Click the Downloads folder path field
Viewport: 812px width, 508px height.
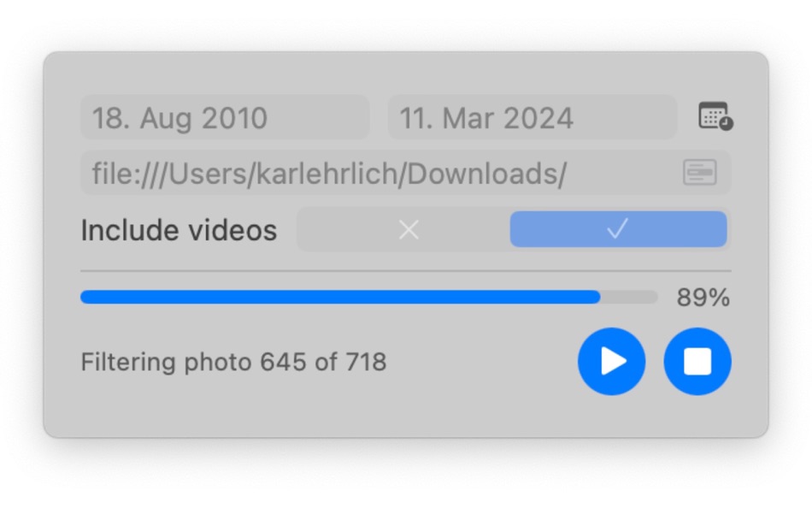point(405,173)
